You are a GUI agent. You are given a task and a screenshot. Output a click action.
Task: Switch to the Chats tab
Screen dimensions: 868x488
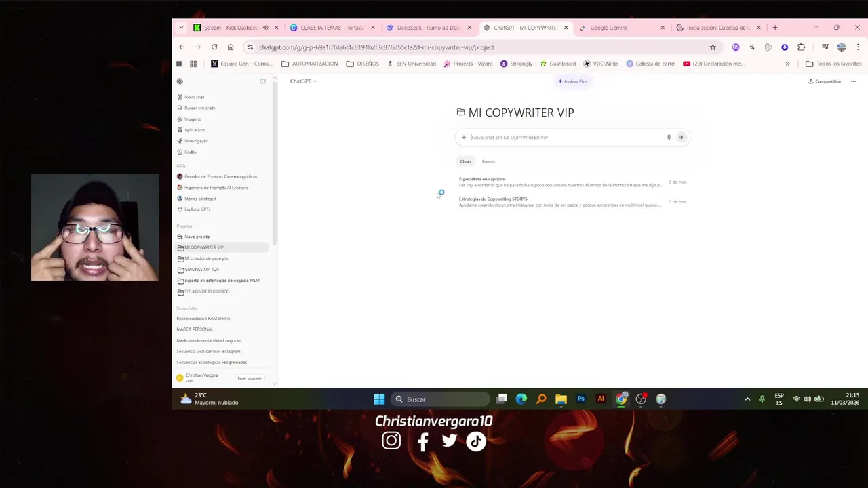click(x=466, y=161)
